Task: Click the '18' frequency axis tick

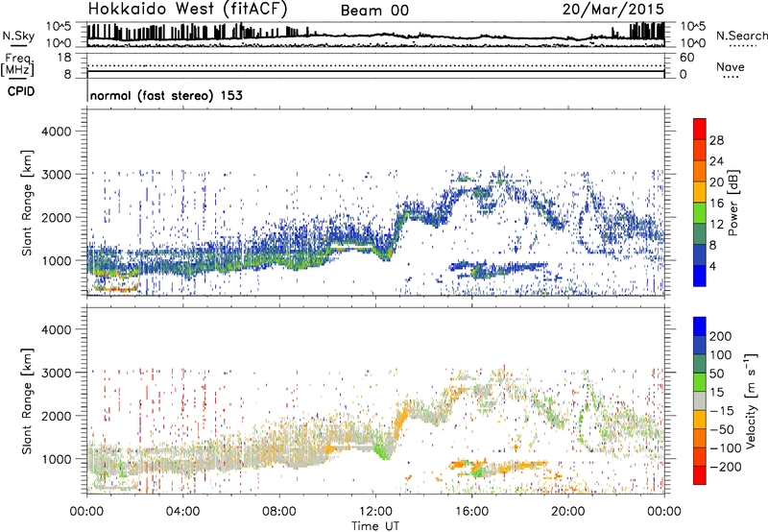Action: click(64, 58)
